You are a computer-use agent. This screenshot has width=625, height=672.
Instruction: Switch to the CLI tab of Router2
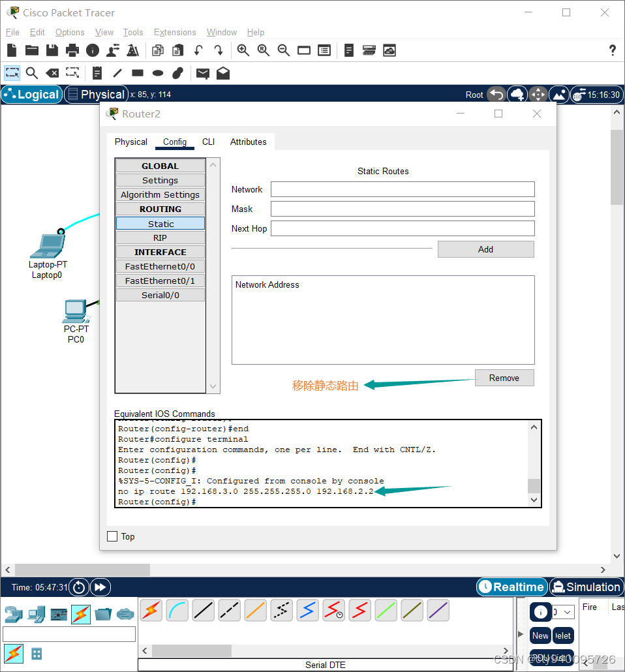tap(208, 142)
